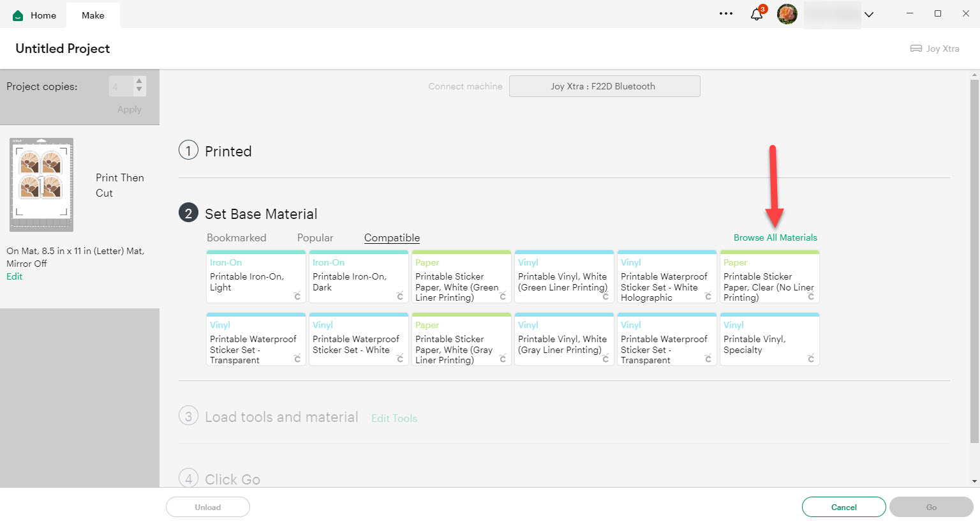Switch to the Popular materials tab
Image resolution: width=980 pixels, height=526 pixels.
315,237
